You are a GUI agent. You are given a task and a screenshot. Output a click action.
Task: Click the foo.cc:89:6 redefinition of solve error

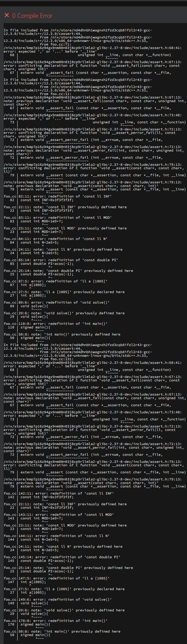[x=57, y=303]
